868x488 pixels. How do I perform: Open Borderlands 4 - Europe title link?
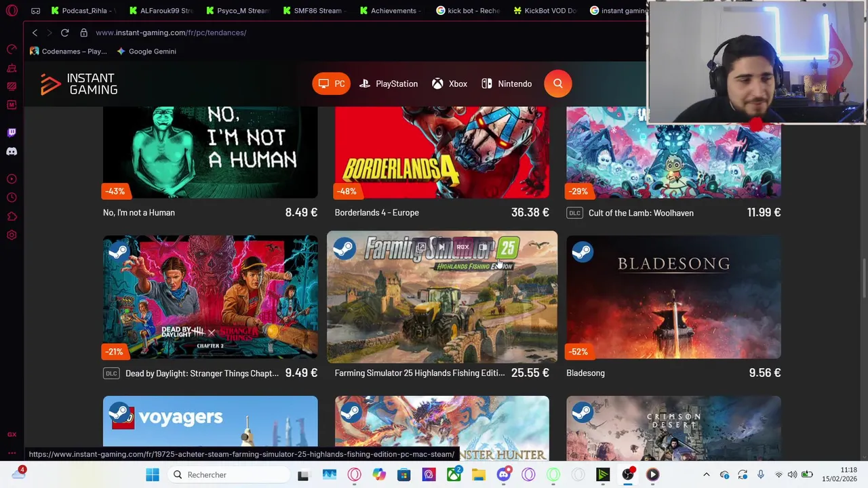[x=376, y=213]
